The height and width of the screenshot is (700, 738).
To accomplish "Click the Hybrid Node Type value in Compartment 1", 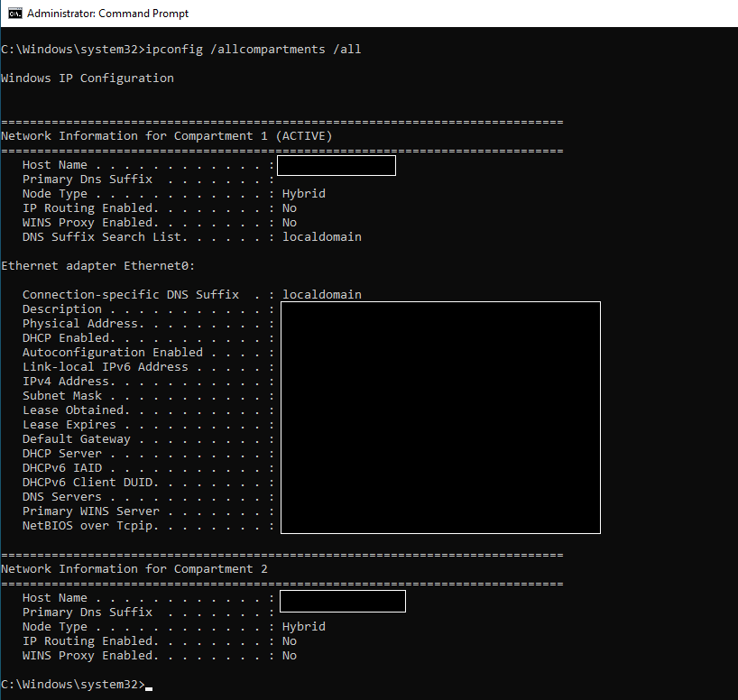I will tap(303, 194).
